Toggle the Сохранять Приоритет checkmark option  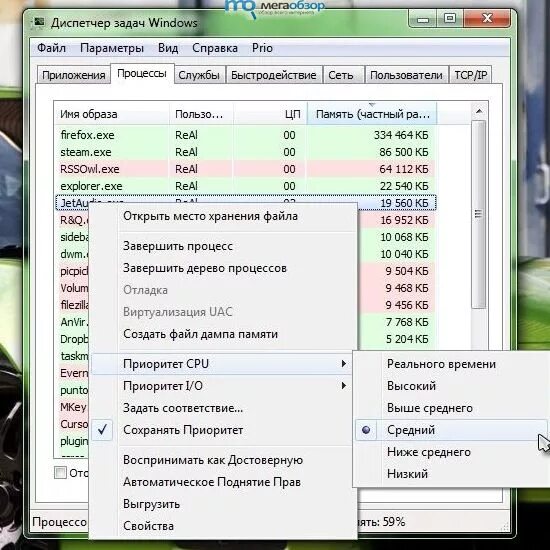222,430
